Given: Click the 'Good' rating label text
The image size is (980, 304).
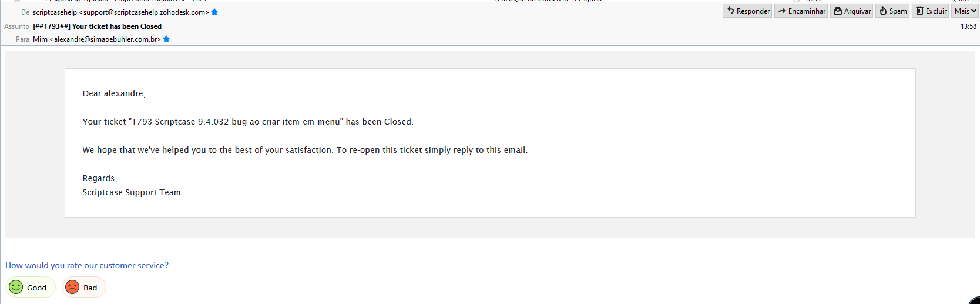Looking at the screenshot, I should (36, 288).
